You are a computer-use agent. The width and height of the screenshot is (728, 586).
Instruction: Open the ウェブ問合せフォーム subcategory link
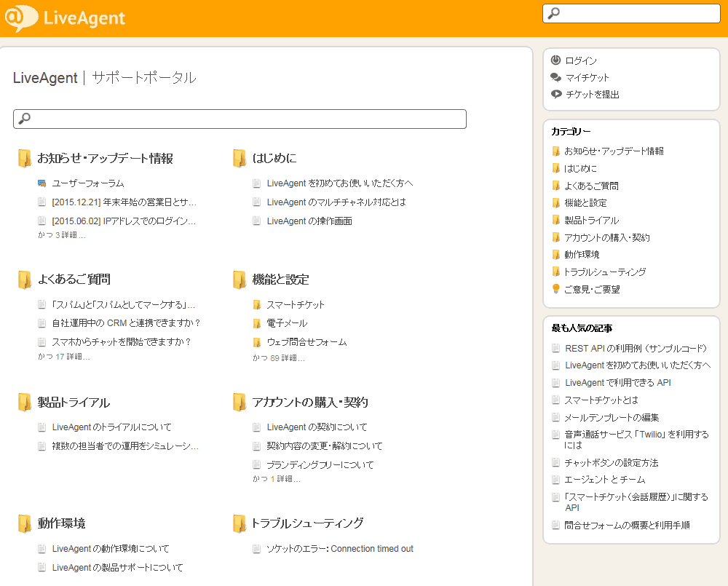click(306, 342)
